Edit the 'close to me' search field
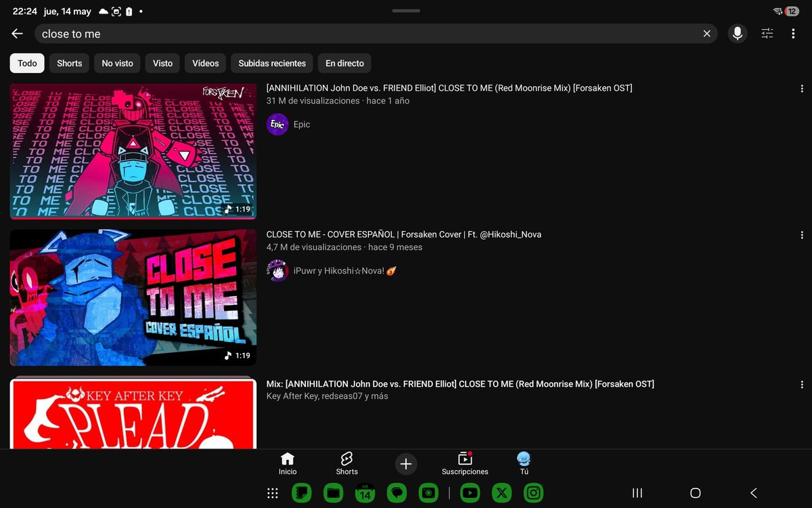This screenshot has width=812, height=508. (377, 34)
